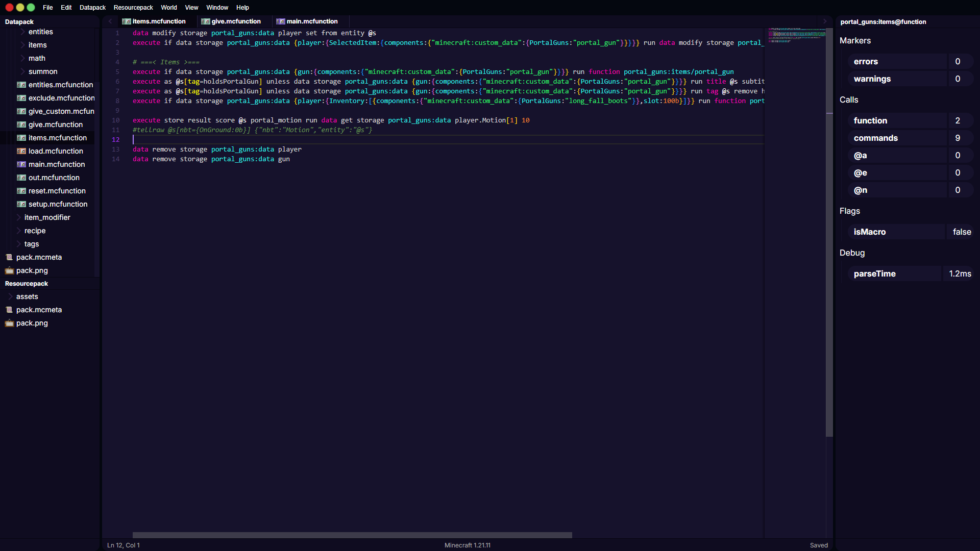Click the reset.mcfunction file icon
Viewport: 980px width, 551px height.
click(x=21, y=191)
